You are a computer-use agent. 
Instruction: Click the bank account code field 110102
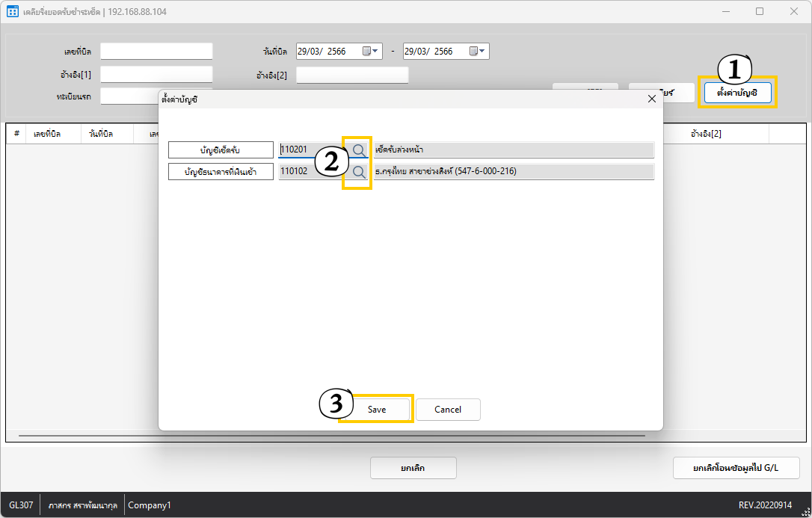pyautogui.click(x=310, y=173)
